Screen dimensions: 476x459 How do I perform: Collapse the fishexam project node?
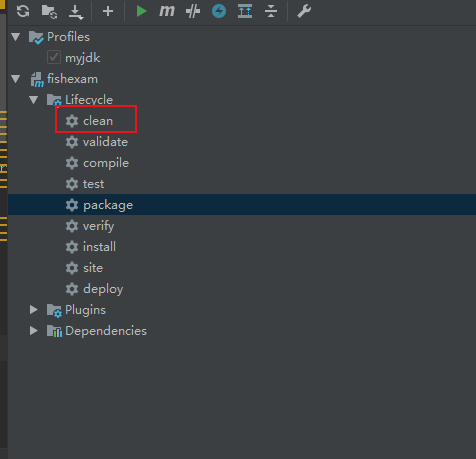point(16,79)
